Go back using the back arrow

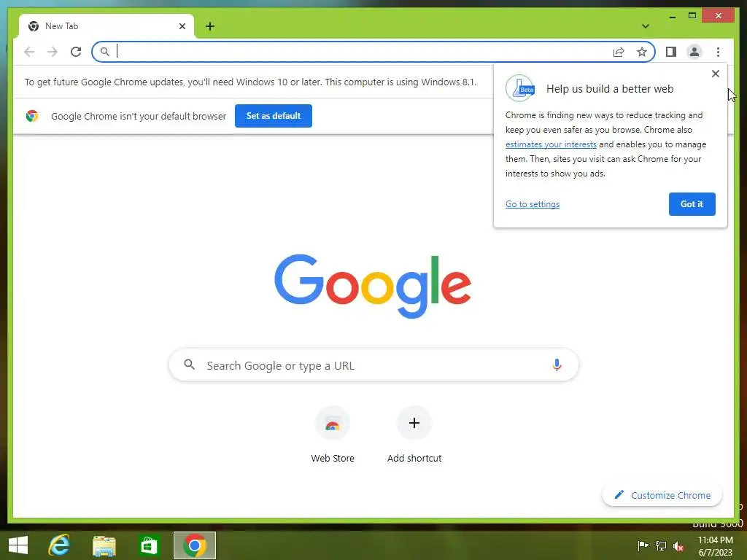coord(29,52)
